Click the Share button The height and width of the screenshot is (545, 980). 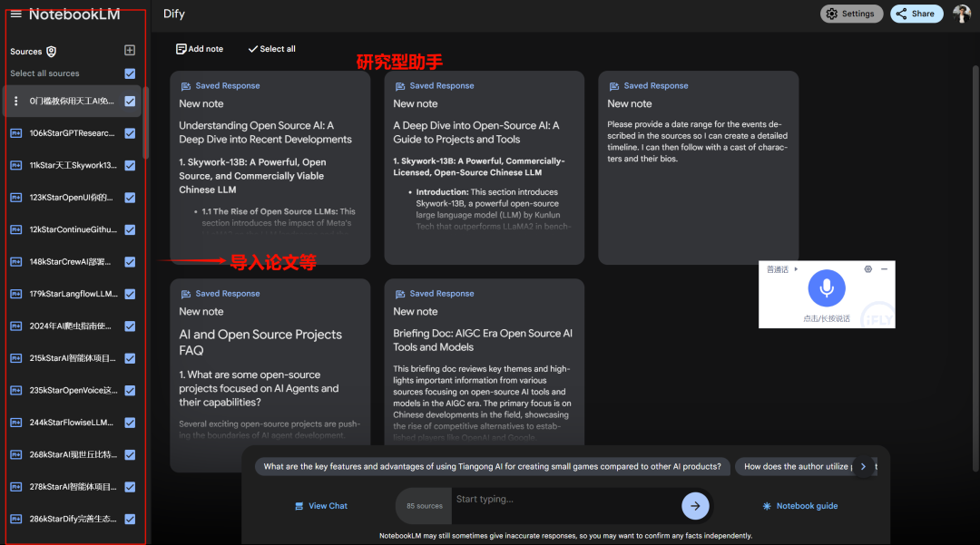tap(916, 14)
